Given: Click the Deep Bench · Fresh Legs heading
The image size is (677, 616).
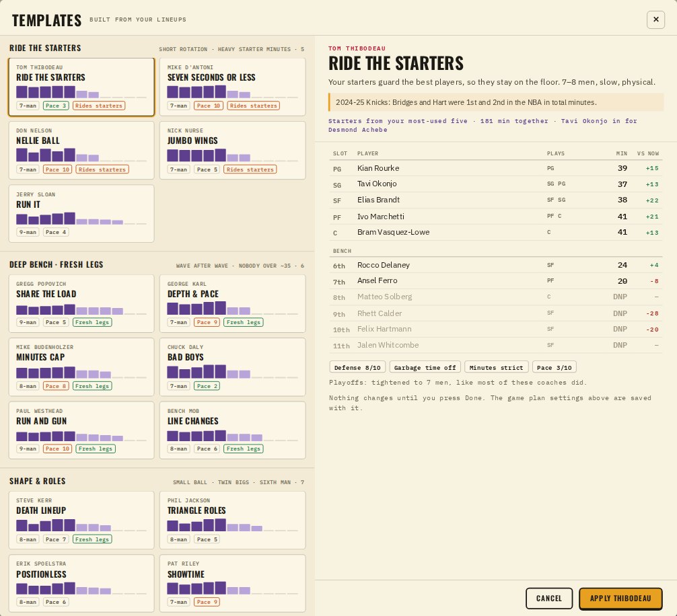Looking at the screenshot, I should (56, 264).
